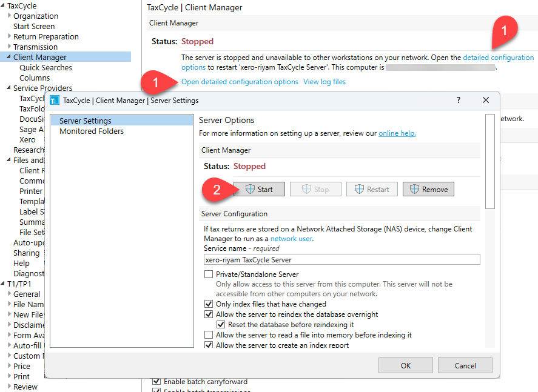Open the network user link
Screen dimensions: 538x392
click(291, 239)
